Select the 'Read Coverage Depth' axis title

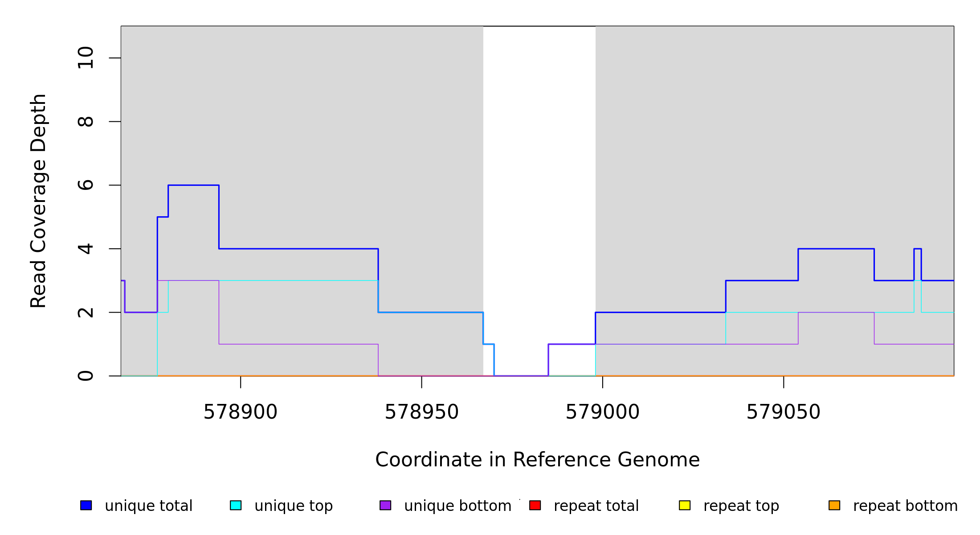(x=38, y=201)
